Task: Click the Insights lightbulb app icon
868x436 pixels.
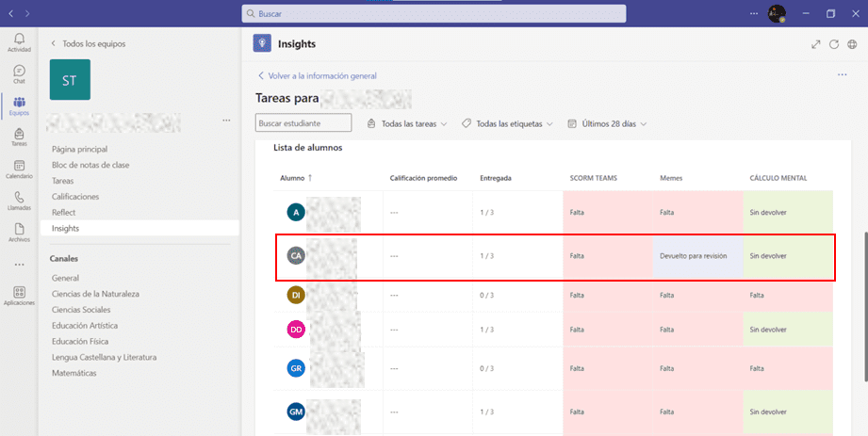Action: [262, 43]
